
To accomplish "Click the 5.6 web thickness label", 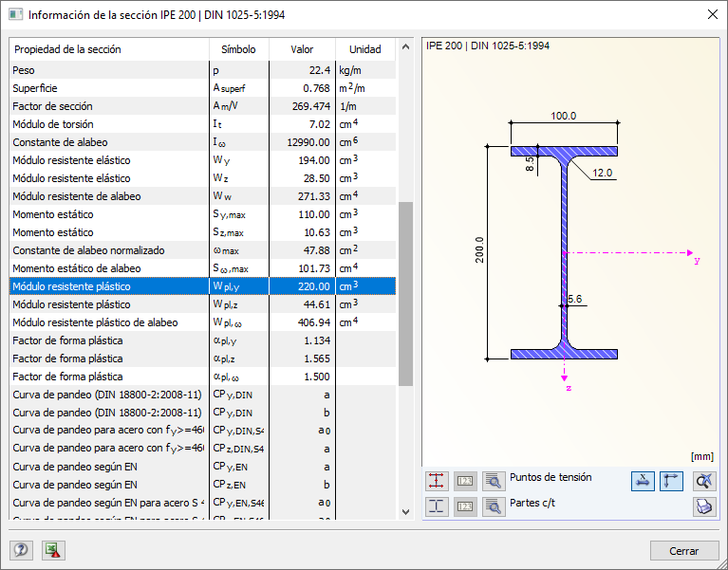I will (x=575, y=299).
